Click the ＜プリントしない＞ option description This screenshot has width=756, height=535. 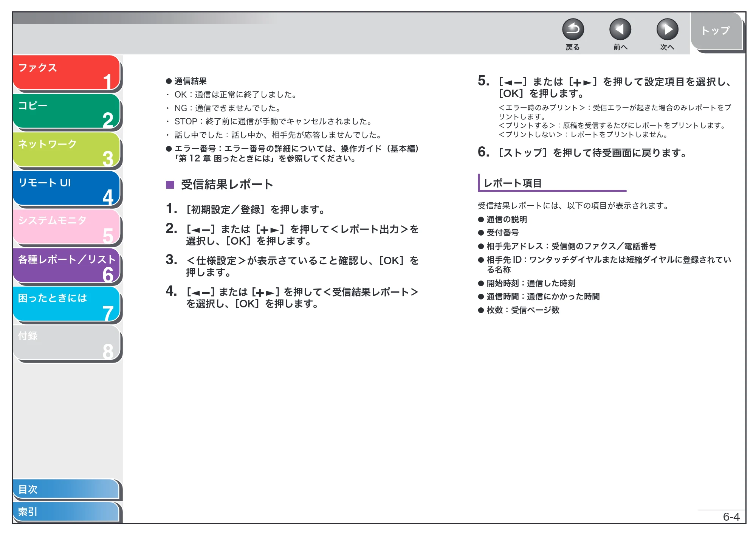click(583, 135)
